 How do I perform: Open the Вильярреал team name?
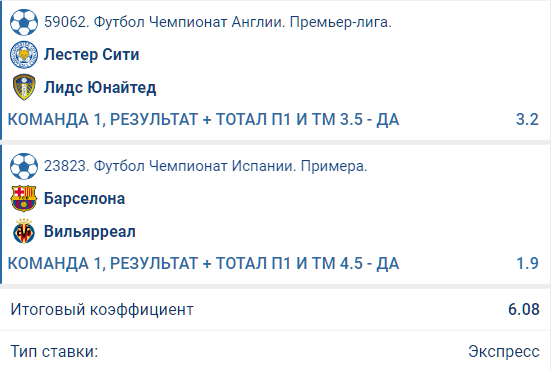[x=90, y=232]
